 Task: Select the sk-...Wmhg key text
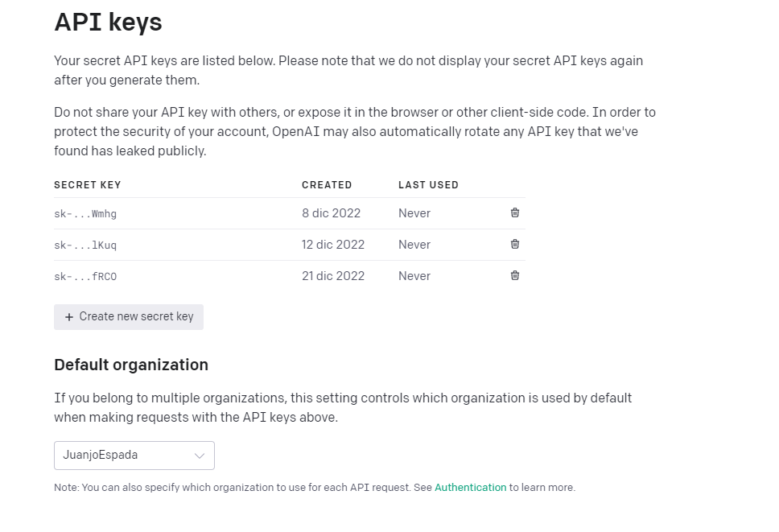[85, 214]
